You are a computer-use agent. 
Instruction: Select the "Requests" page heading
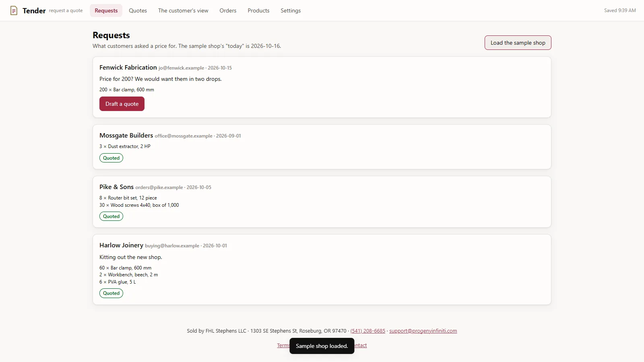pyautogui.click(x=111, y=35)
